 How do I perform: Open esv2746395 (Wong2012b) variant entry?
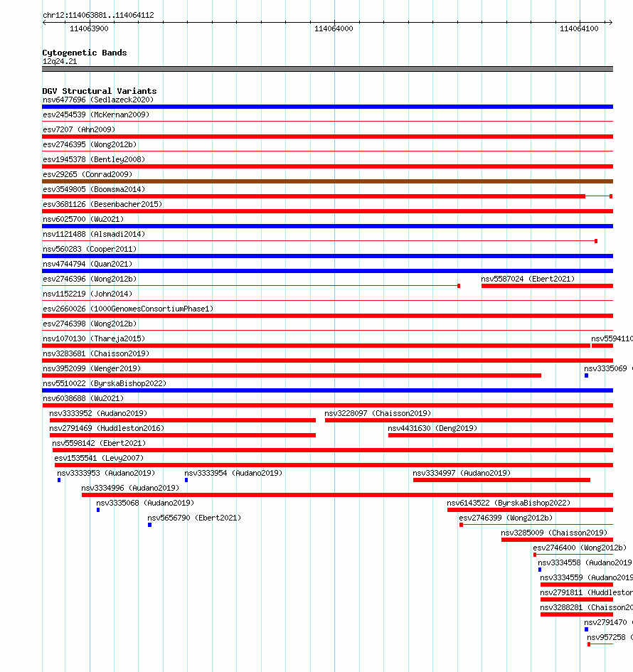[x=90, y=144]
